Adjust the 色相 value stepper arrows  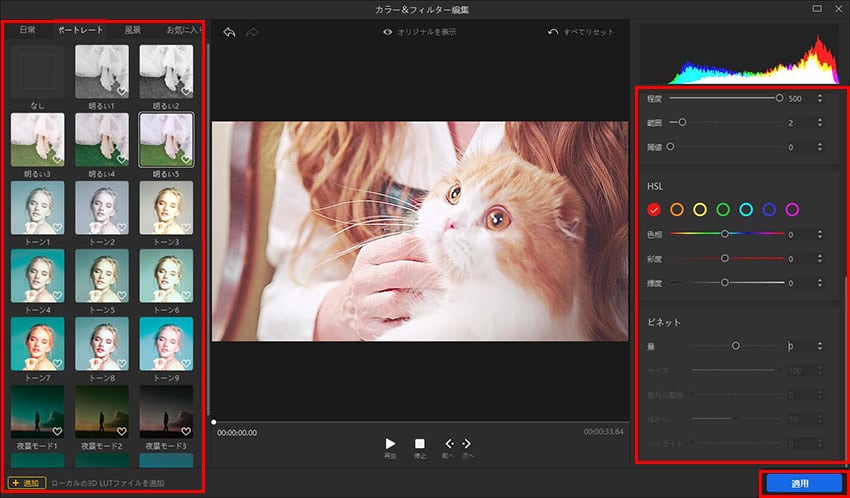[820, 235]
